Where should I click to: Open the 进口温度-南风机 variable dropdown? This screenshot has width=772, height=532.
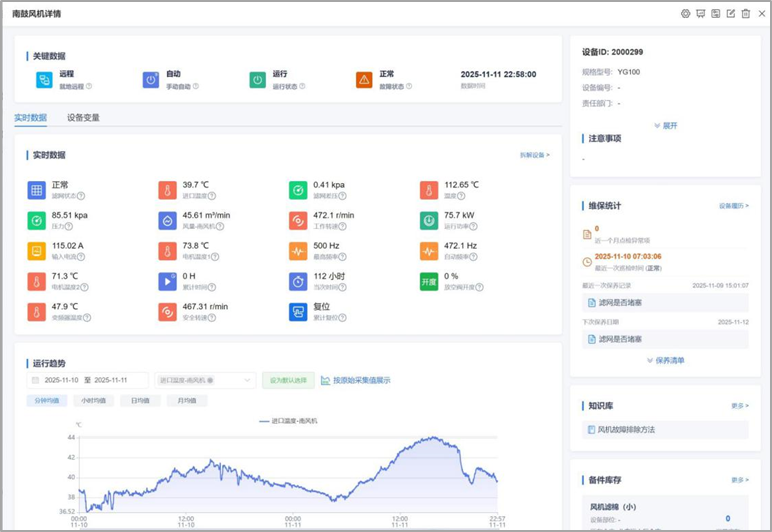(205, 380)
